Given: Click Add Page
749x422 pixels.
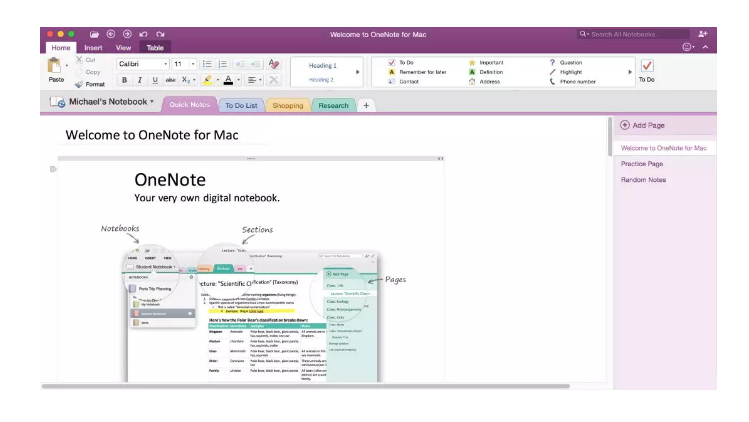Looking at the screenshot, I should click(x=642, y=125).
